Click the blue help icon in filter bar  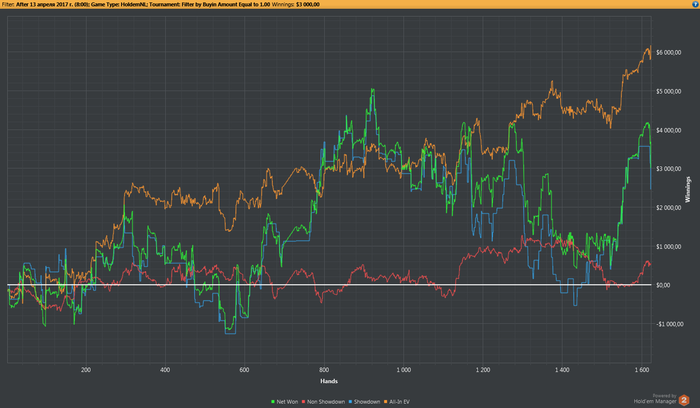point(696,4)
